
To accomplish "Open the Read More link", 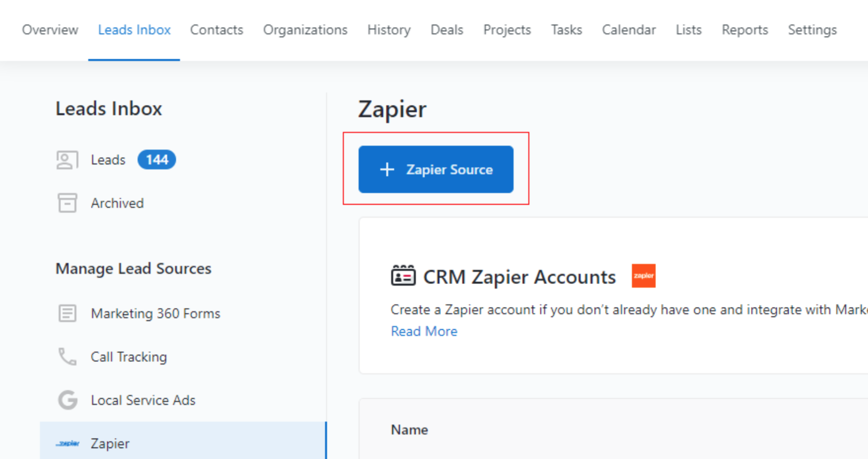I will 424,331.
